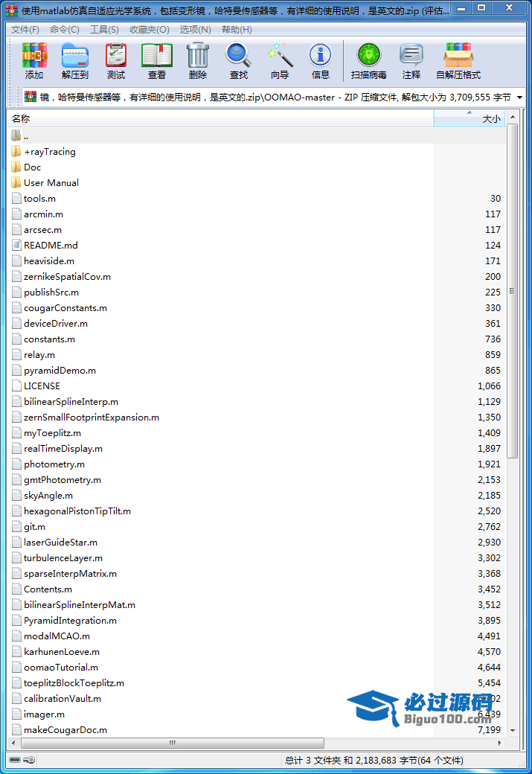Select file turbulenceLayer.m
This screenshot has width=532, height=774.
(x=63, y=558)
